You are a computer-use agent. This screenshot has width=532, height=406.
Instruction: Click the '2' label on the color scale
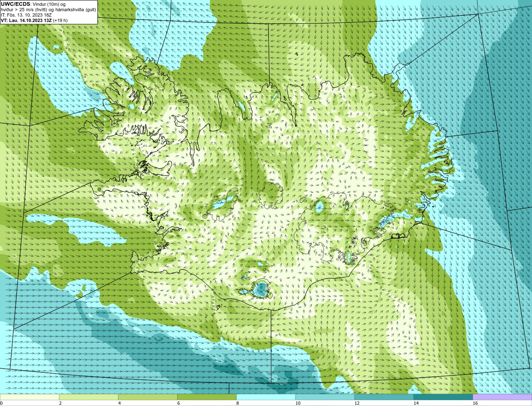click(60, 403)
